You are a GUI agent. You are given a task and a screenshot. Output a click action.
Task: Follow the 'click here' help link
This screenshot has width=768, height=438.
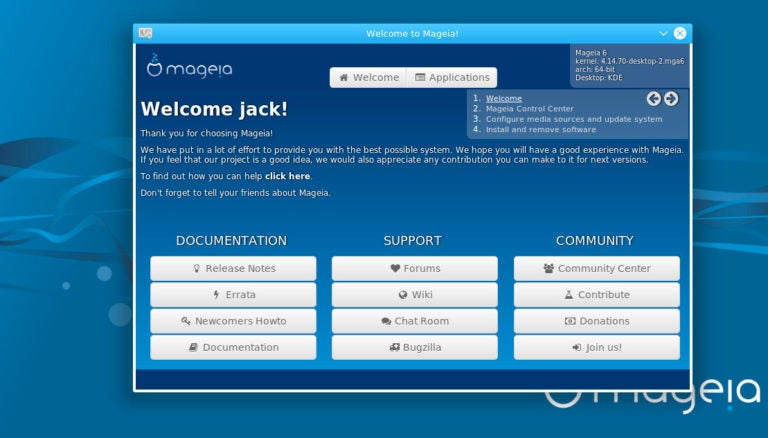pyautogui.click(x=288, y=176)
